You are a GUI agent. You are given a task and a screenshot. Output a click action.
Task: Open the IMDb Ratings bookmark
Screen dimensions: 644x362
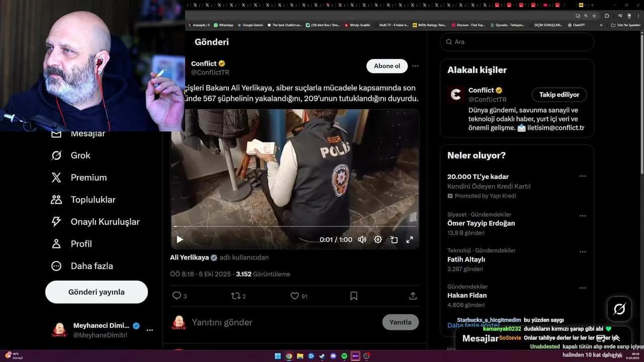click(x=429, y=25)
